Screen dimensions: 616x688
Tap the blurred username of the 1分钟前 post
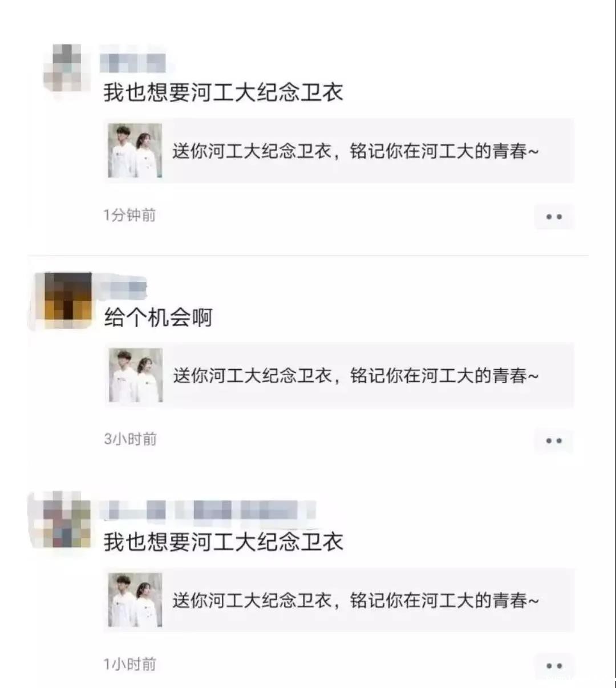tap(133, 63)
